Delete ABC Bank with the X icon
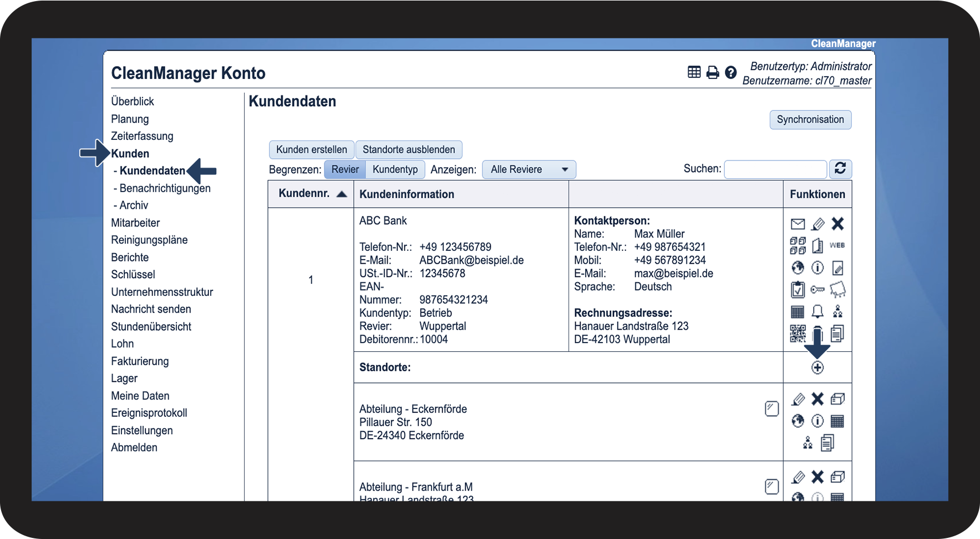 tap(837, 224)
